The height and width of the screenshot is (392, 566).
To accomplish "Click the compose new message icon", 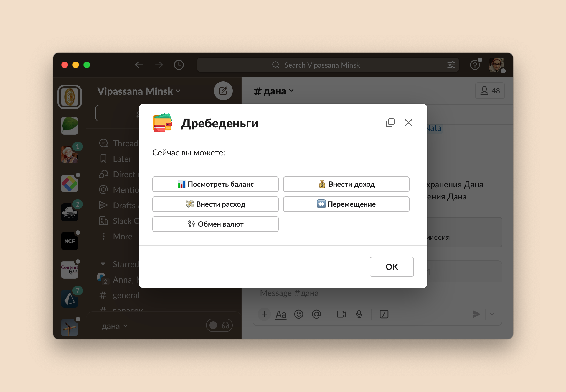I will click(223, 91).
